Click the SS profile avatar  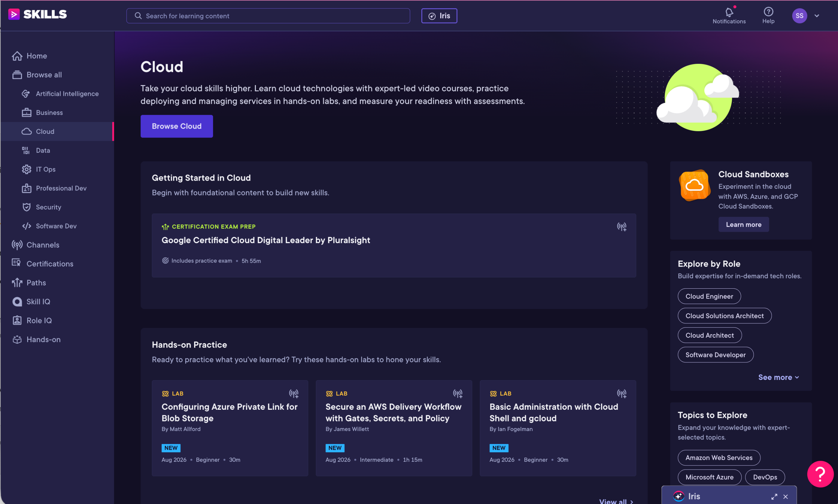click(x=800, y=16)
